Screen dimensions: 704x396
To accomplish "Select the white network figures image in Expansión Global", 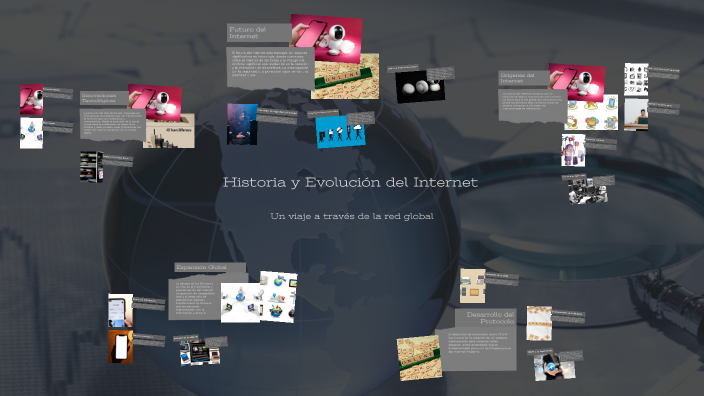I will click(x=241, y=302).
